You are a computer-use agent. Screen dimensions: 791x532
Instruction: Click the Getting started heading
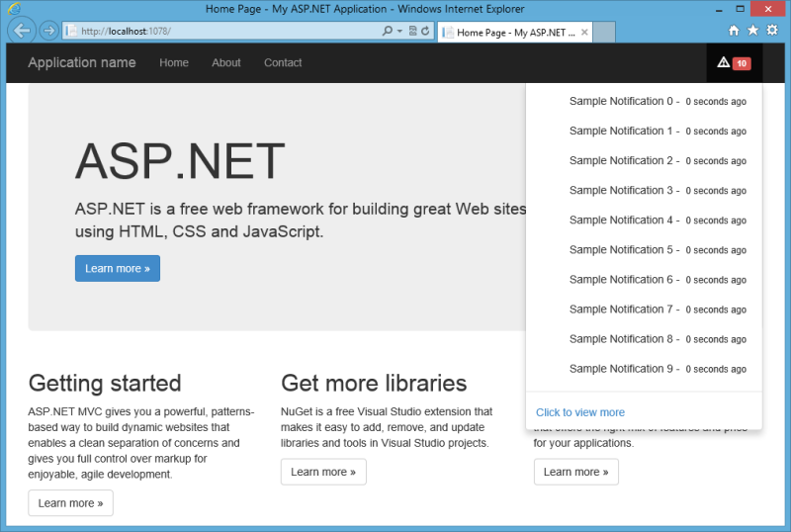pos(105,383)
